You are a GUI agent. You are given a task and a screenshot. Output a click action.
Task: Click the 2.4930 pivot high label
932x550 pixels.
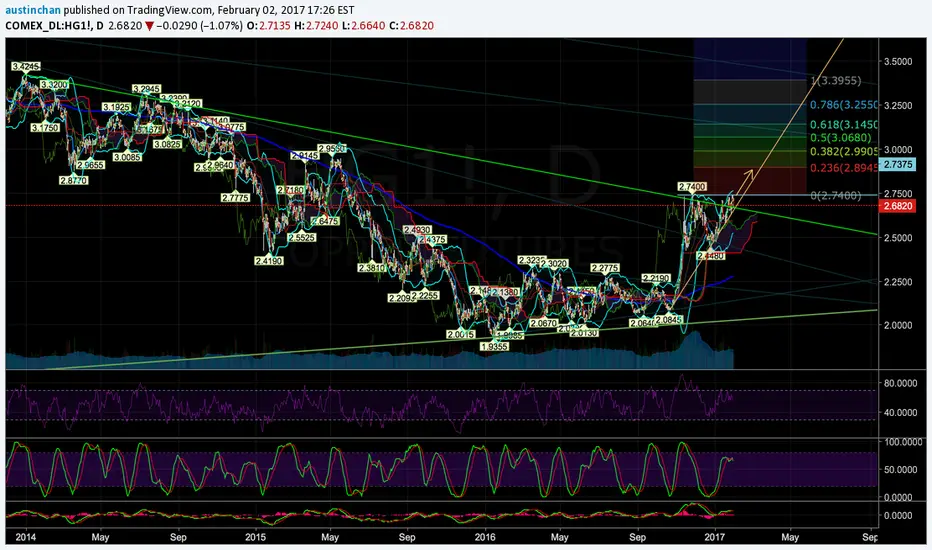point(417,230)
